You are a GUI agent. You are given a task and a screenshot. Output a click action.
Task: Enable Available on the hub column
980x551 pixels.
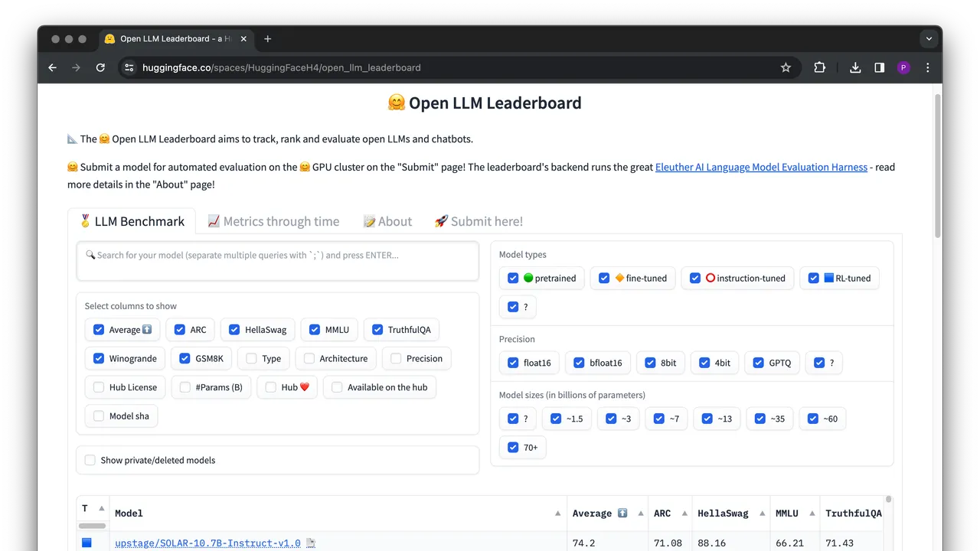point(337,387)
